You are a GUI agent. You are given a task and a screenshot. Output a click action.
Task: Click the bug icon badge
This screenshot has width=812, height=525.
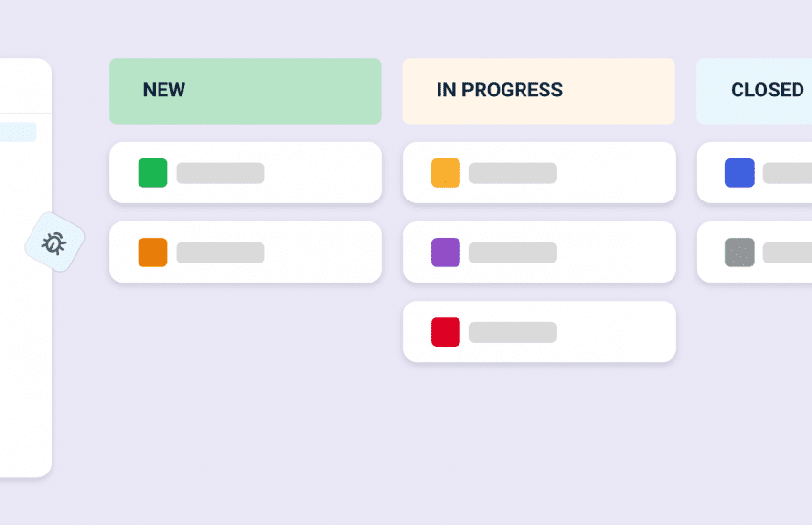54,242
